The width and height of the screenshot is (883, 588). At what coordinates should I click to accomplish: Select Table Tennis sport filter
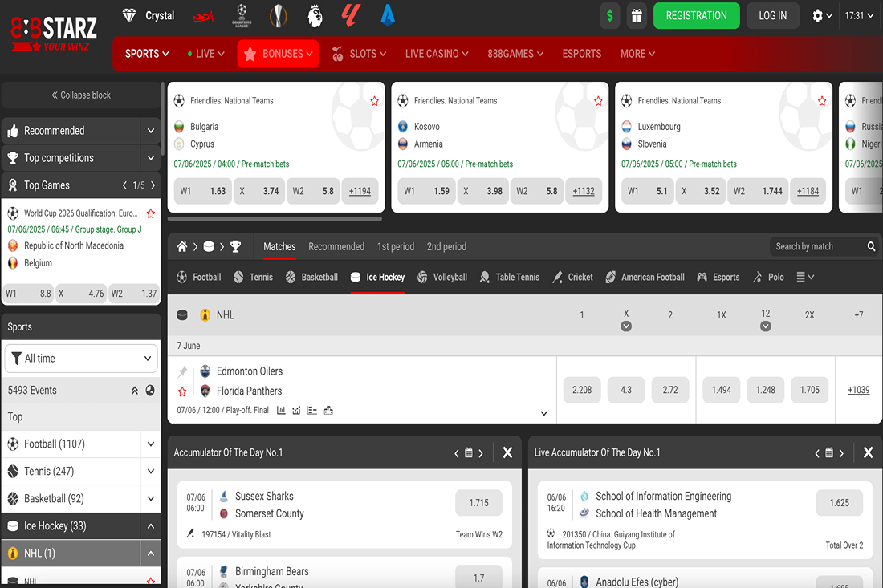510,277
